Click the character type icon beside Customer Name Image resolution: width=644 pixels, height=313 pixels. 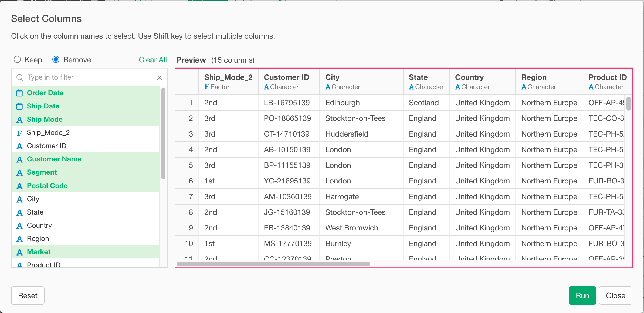[x=19, y=159]
